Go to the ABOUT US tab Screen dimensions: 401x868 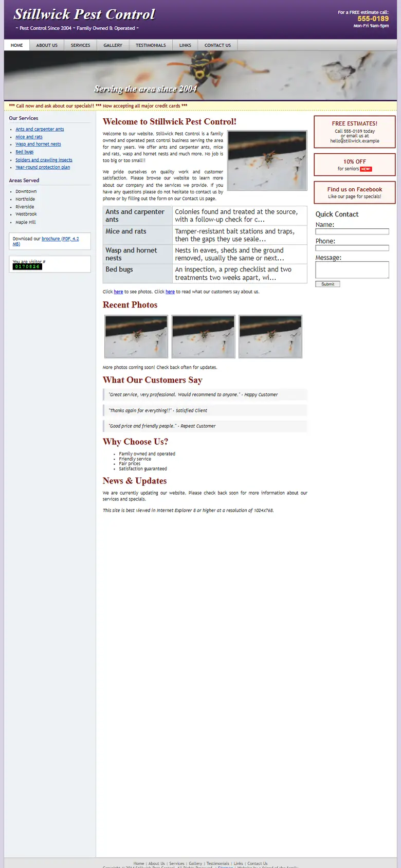[47, 45]
